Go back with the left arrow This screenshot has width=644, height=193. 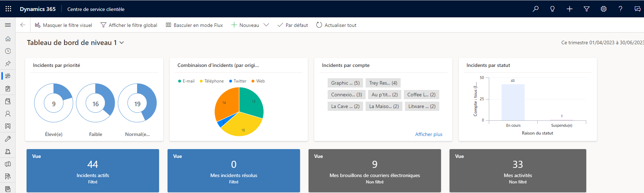tap(23, 25)
